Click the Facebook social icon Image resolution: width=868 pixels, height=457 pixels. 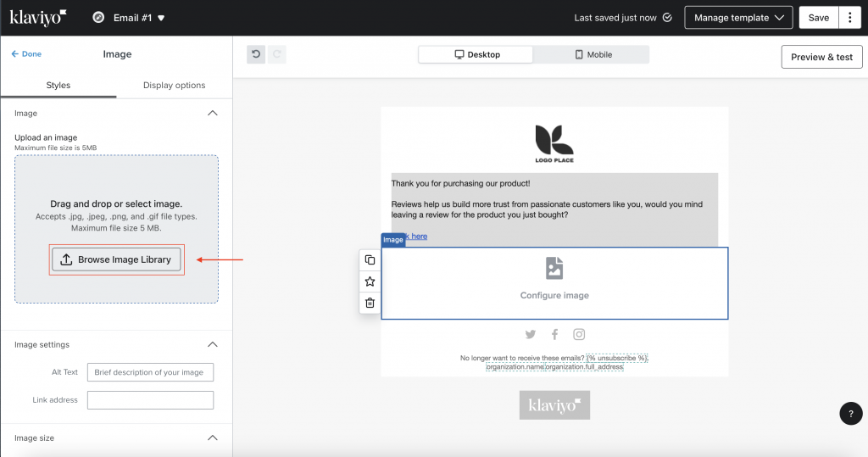pyautogui.click(x=554, y=334)
